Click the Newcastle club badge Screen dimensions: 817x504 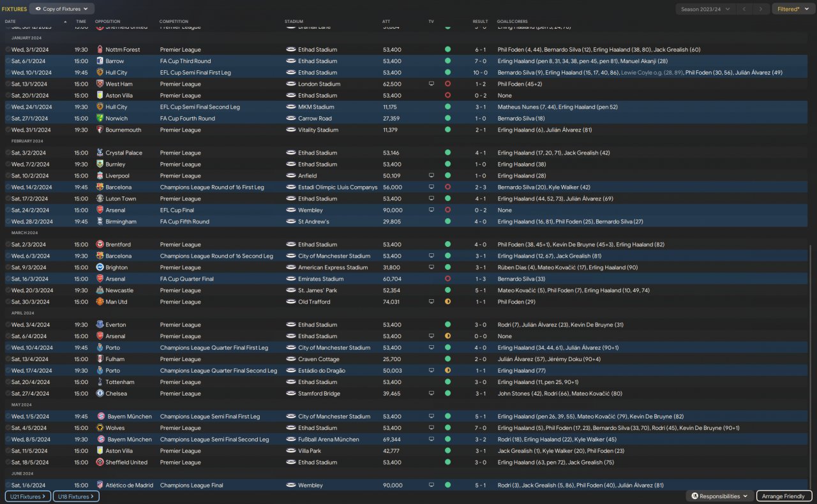pyautogui.click(x=100, y=290)
